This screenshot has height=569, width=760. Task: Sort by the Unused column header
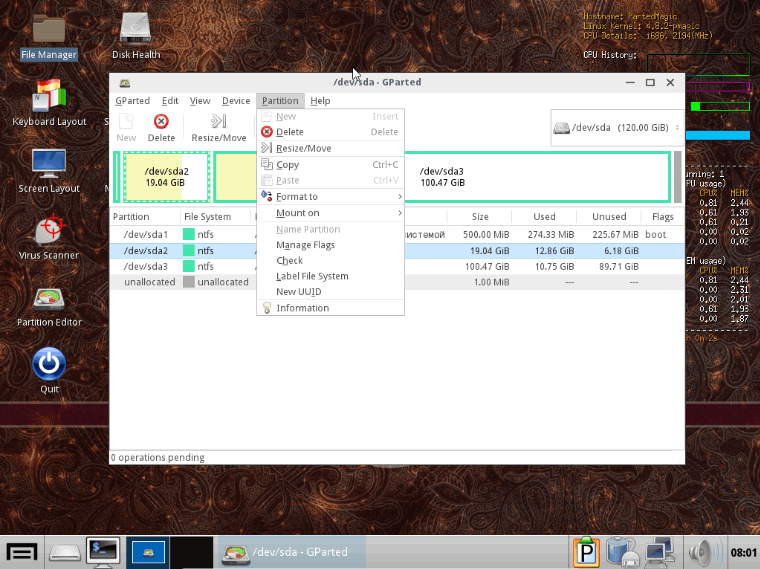(x=608, y=217)
